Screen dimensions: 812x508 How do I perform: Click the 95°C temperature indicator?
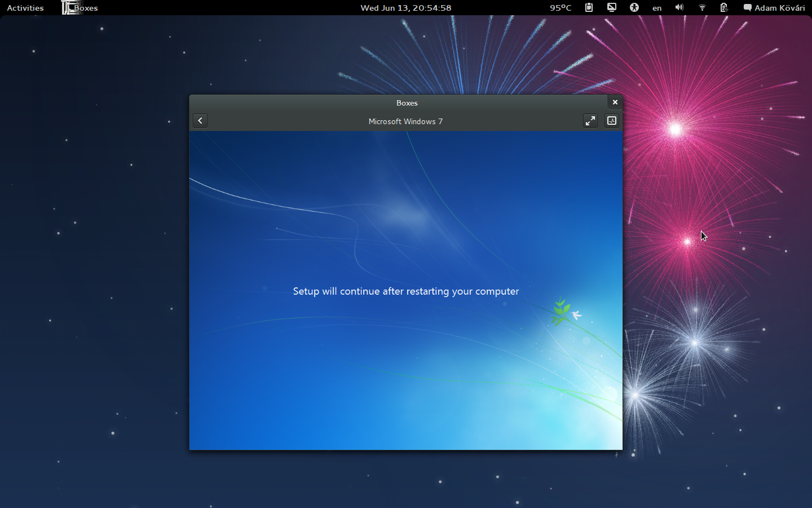[561, 8]
